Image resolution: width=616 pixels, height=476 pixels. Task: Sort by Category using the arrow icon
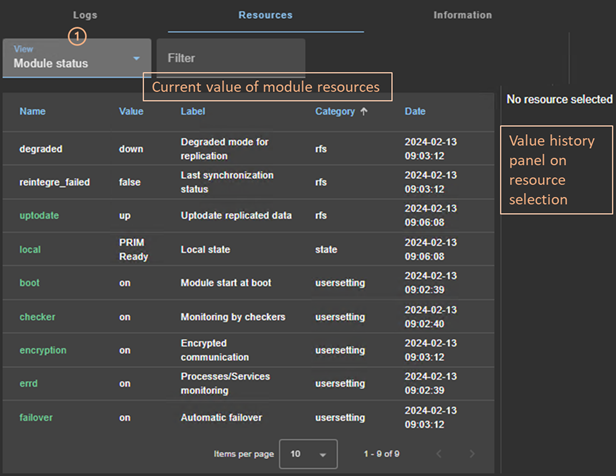pos(364,112)
